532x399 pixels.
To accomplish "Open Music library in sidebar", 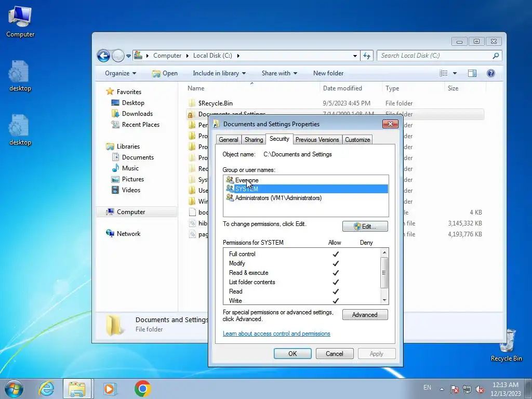I will coord(130,168).
